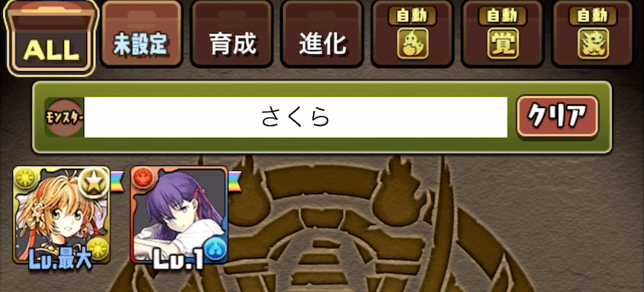The image size is (644, 292).
Task: Toggle the モンスター search type icon
Action: tap(64, 117)
